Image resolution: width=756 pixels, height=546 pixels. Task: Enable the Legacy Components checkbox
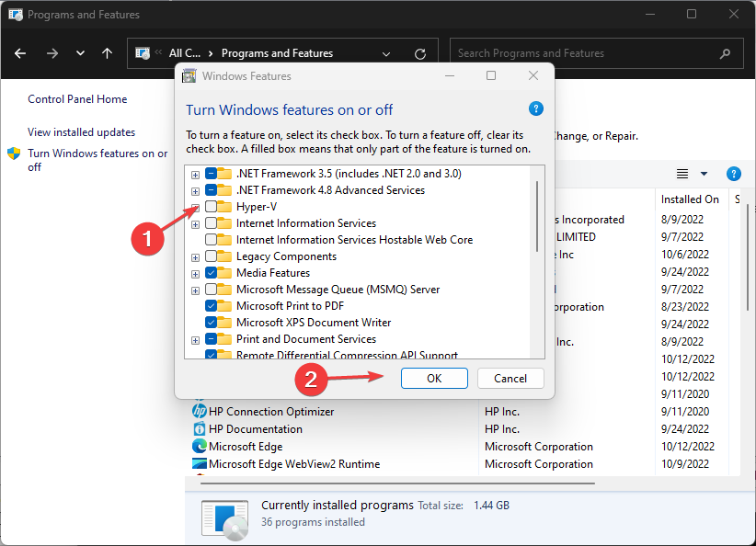[211, 256]
